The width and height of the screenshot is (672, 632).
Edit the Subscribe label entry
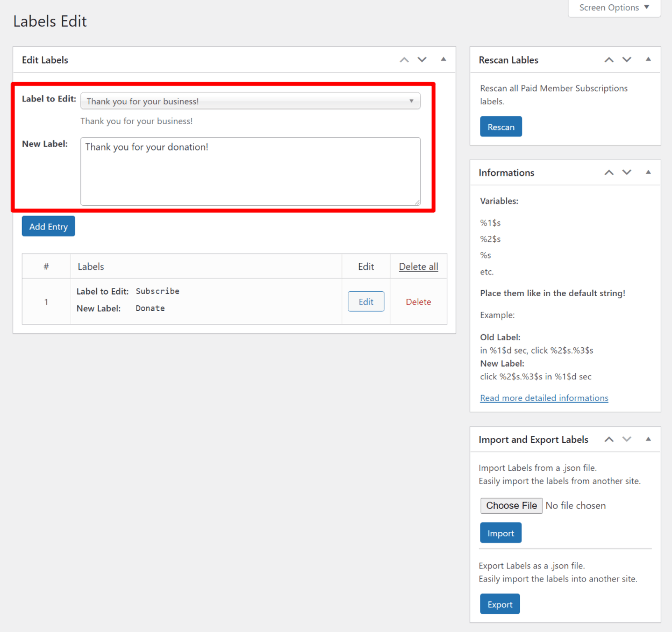tap(366, 301)
